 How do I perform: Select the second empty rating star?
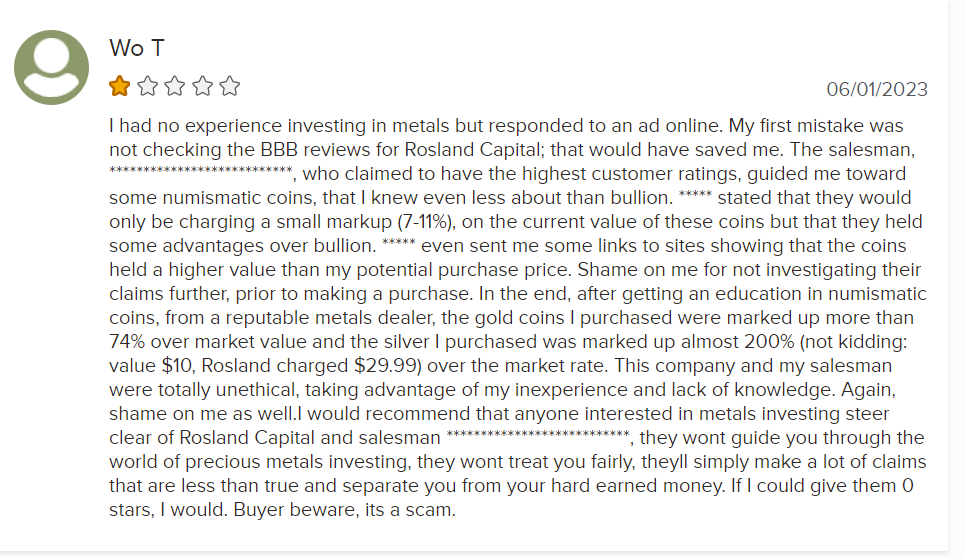pyautogui.click(x=147, y=86)
